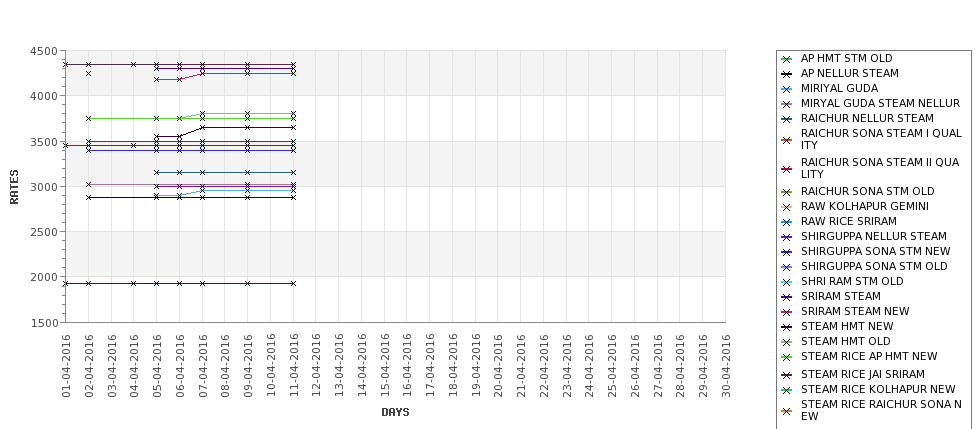Click the RATES y-axis title

[14, 187]
